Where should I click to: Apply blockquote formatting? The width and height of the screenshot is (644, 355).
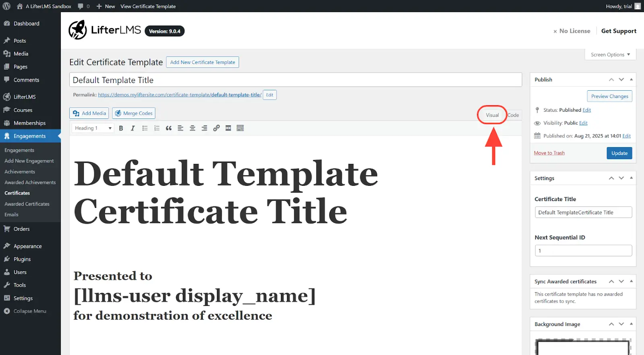pyautogui.click(x=169, y=128)
